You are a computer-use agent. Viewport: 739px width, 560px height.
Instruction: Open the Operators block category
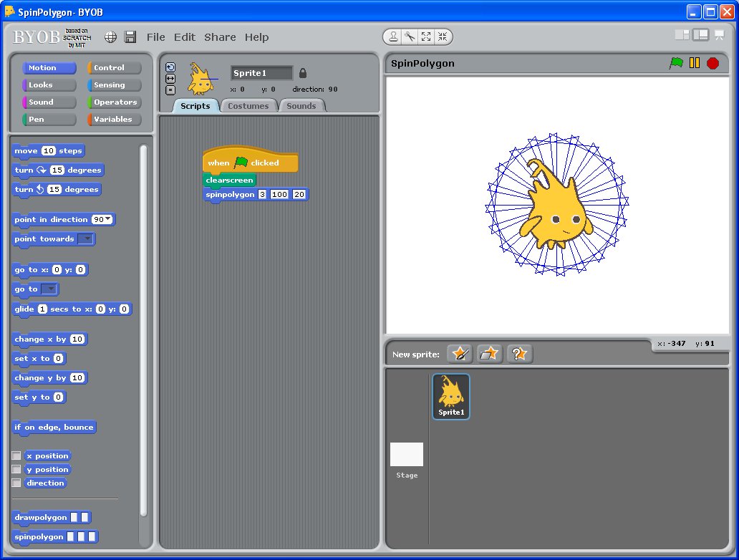(114, 102)
